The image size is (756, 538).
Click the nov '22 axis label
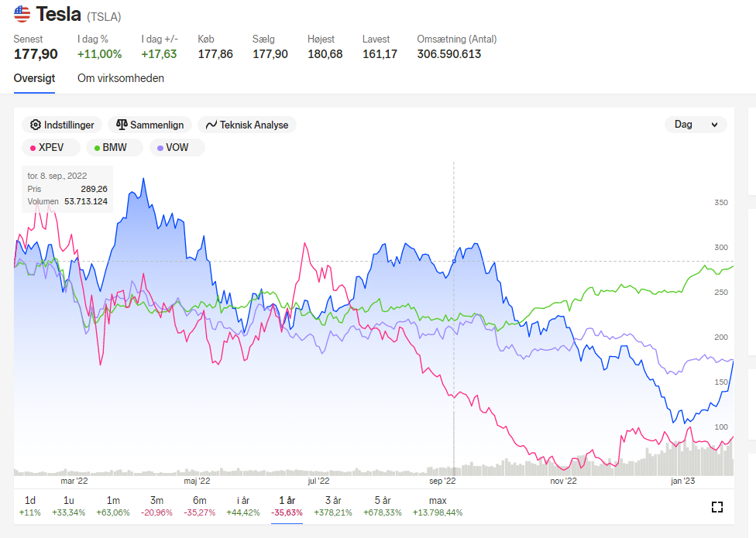pos(563,481)
